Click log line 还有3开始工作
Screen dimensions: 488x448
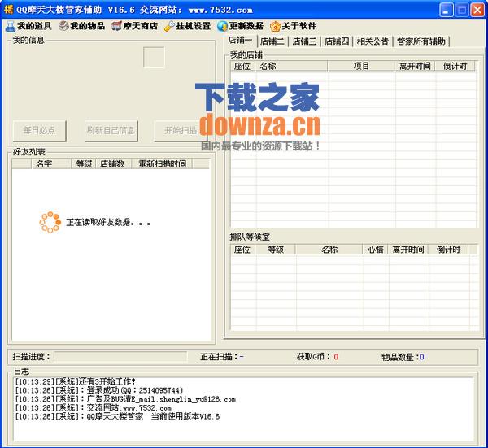[76, 381]
